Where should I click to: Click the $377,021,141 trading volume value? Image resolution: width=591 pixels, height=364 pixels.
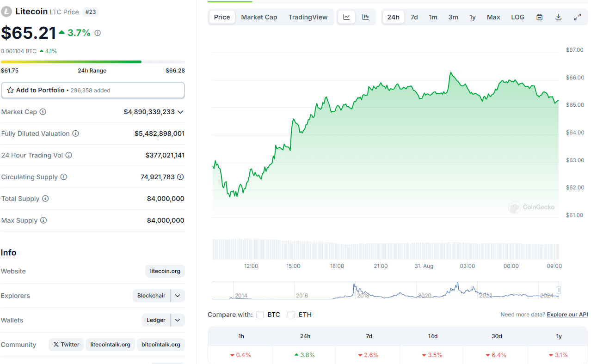(165, 155)
